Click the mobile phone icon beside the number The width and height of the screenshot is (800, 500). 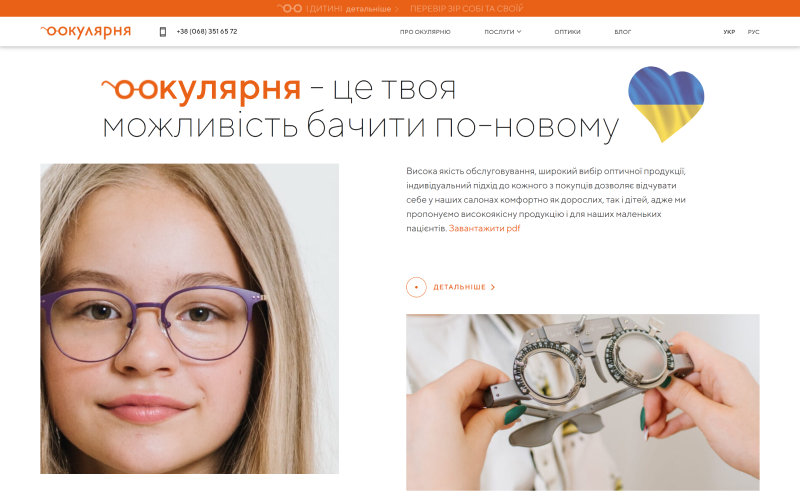point(163,32)
